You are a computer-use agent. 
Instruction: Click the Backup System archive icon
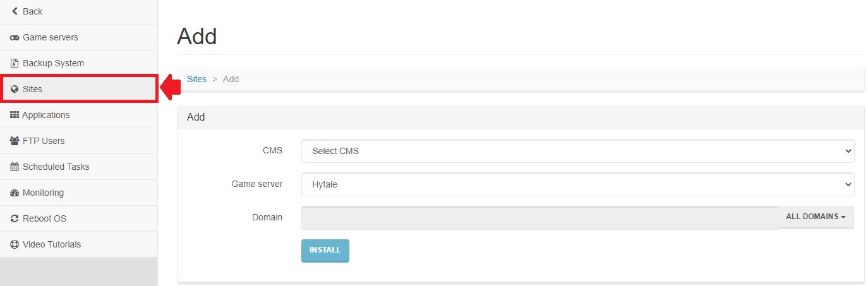15,63
